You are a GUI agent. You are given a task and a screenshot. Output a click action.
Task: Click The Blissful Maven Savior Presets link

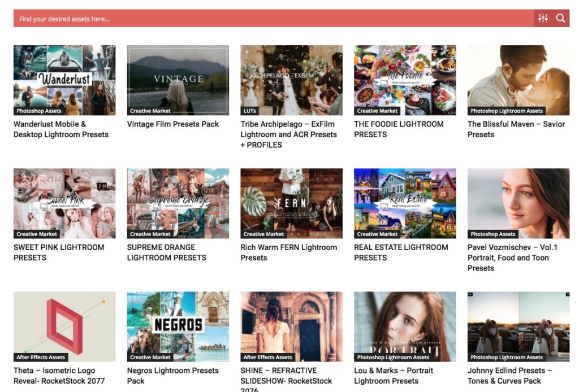pos(516,129)
